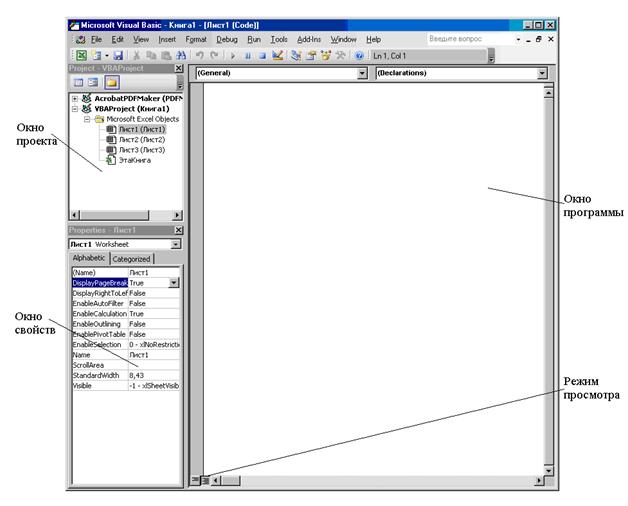This screenshot has width=628, height=506.
Task: Open the Format menu
Action: point(196,39)
